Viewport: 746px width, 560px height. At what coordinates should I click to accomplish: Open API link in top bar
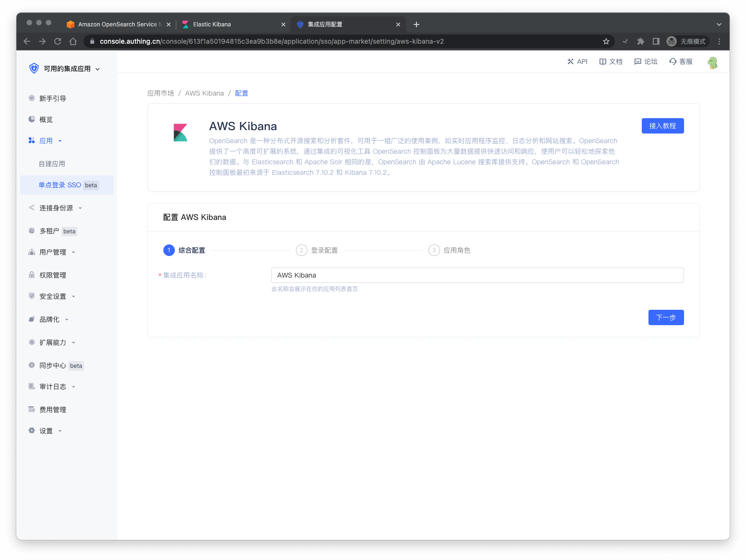coord(577,61)
